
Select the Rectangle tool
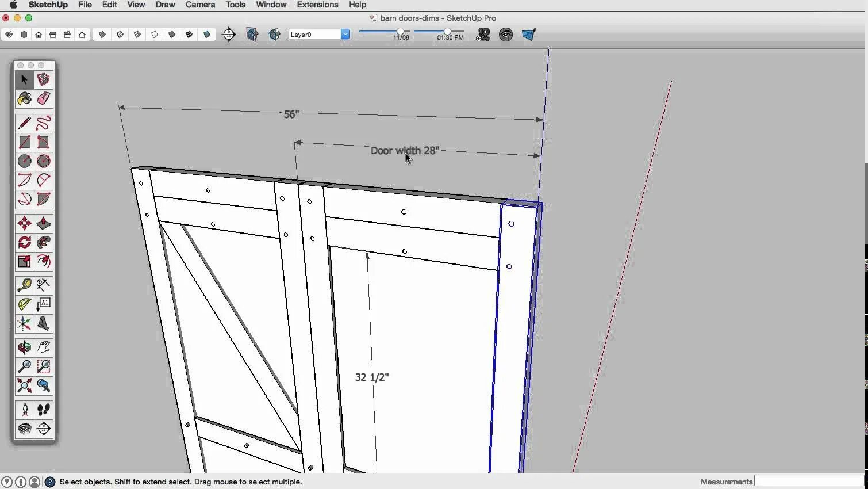(24, 142)
